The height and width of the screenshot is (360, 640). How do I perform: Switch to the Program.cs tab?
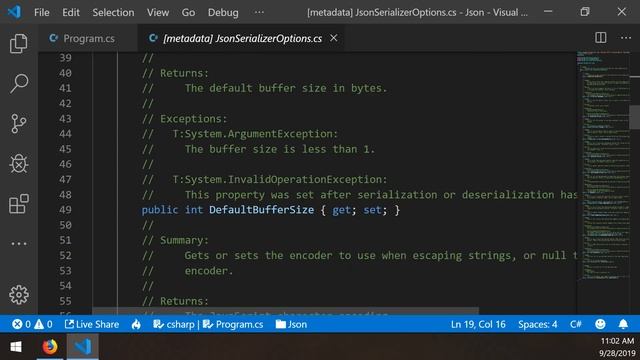click(88, 38)
